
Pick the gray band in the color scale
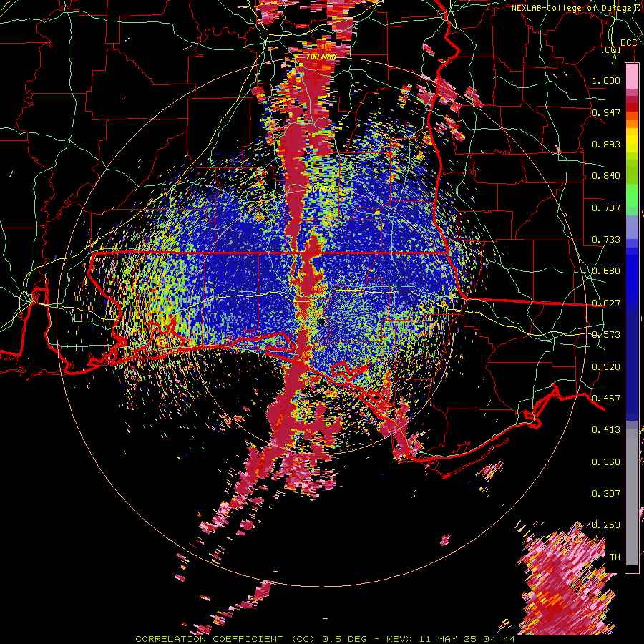click(632, 497)
